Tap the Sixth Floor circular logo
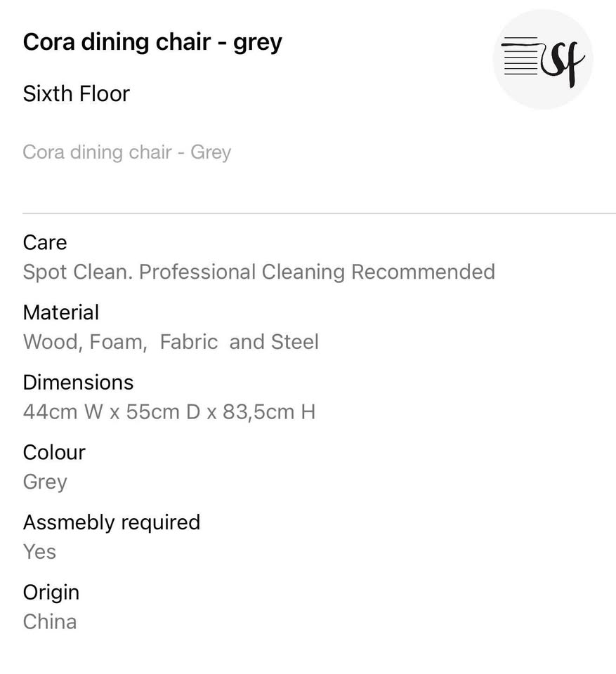Screen dimensions: 616x674 (x=543, y=60)
